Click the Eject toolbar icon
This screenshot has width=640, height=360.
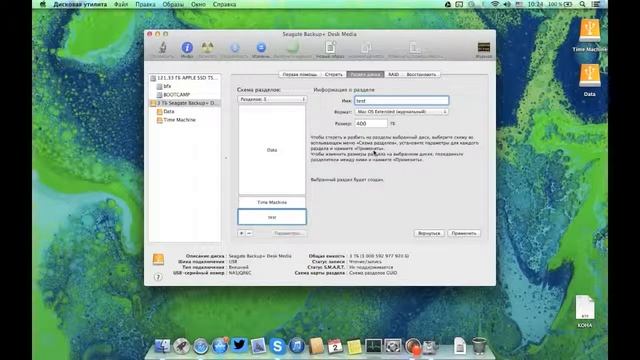click(x=261, y=49)
